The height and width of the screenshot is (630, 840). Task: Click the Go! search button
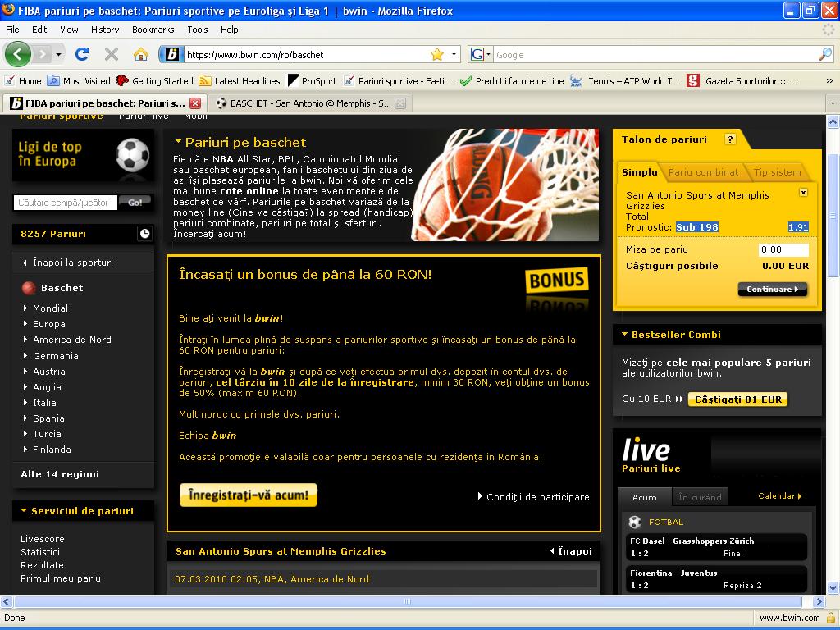pos(135,203)
